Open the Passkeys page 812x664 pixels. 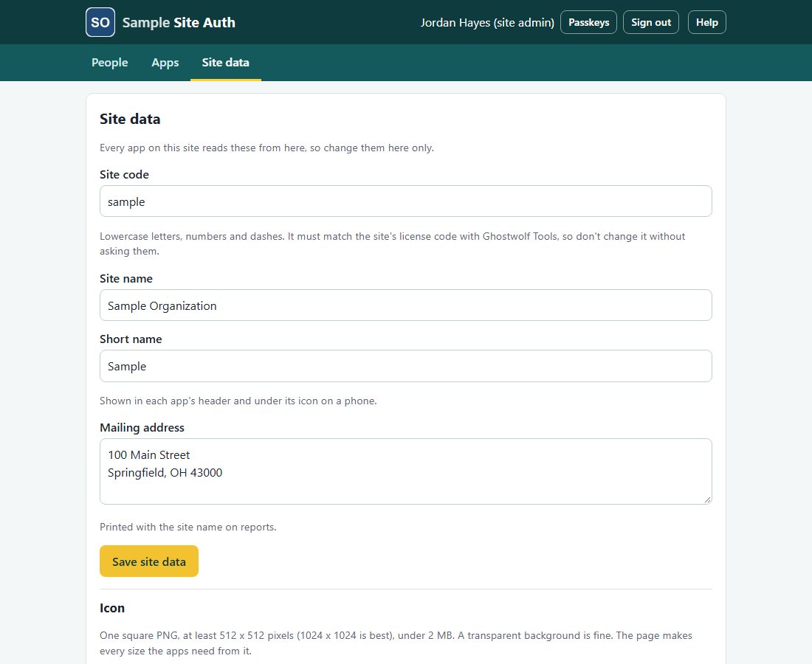point(588,22)
